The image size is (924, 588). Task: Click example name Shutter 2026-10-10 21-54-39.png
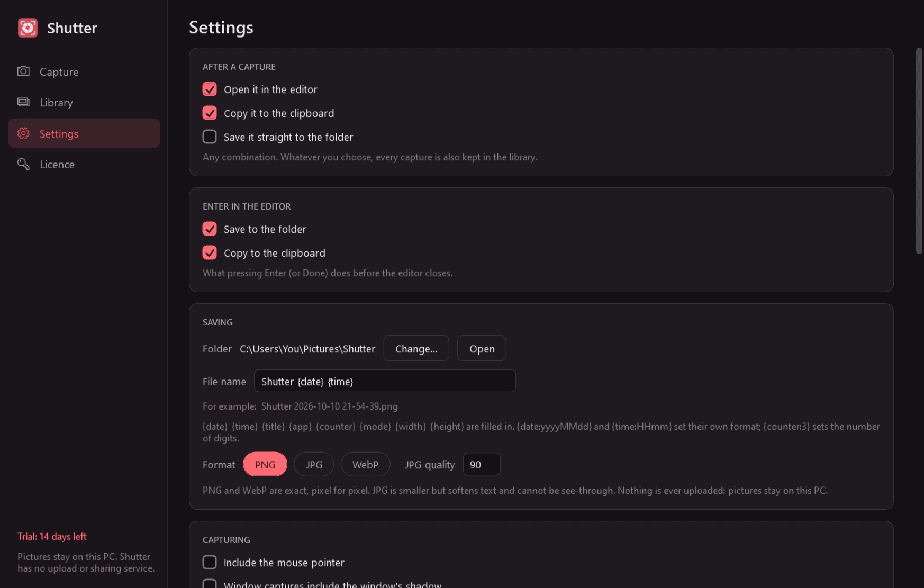[x=329, y=406]
